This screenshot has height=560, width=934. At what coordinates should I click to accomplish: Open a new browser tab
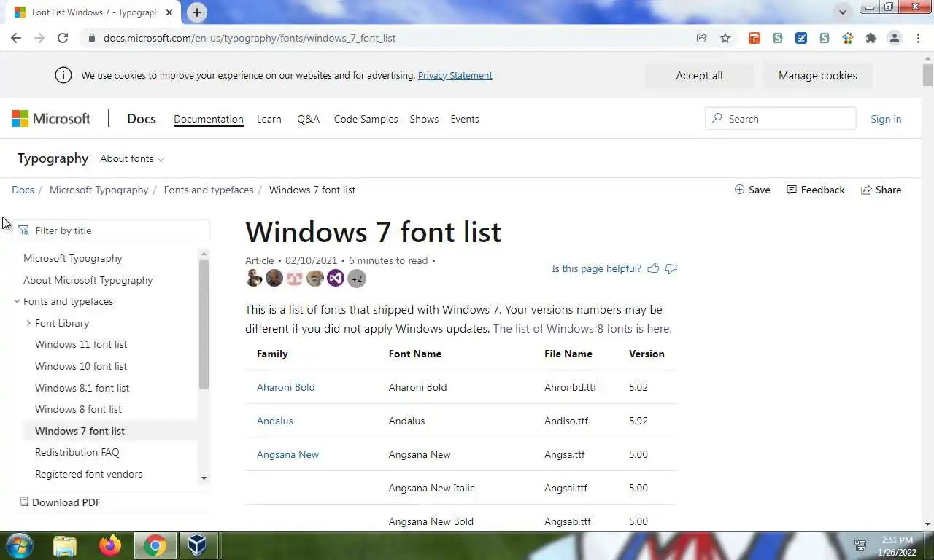click(197, 12)
